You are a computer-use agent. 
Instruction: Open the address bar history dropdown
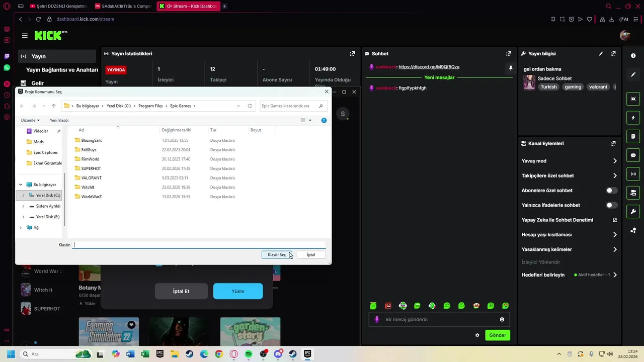point(238,106)
